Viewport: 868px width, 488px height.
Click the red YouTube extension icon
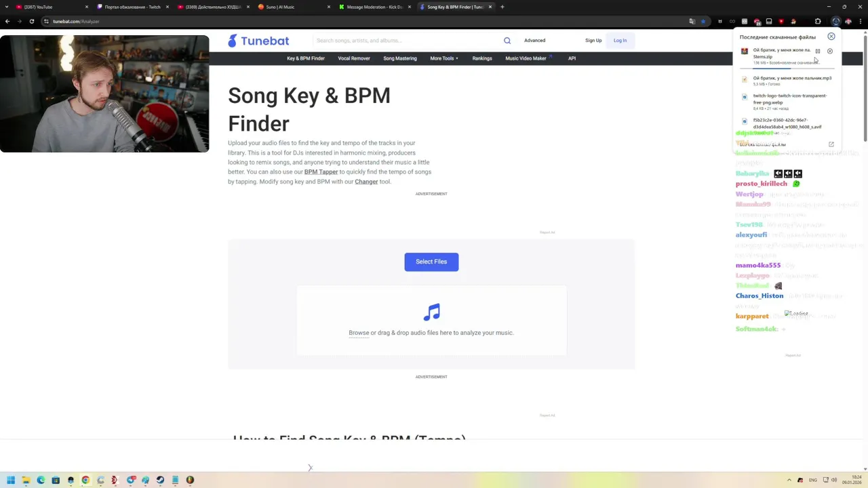point(781,21)
